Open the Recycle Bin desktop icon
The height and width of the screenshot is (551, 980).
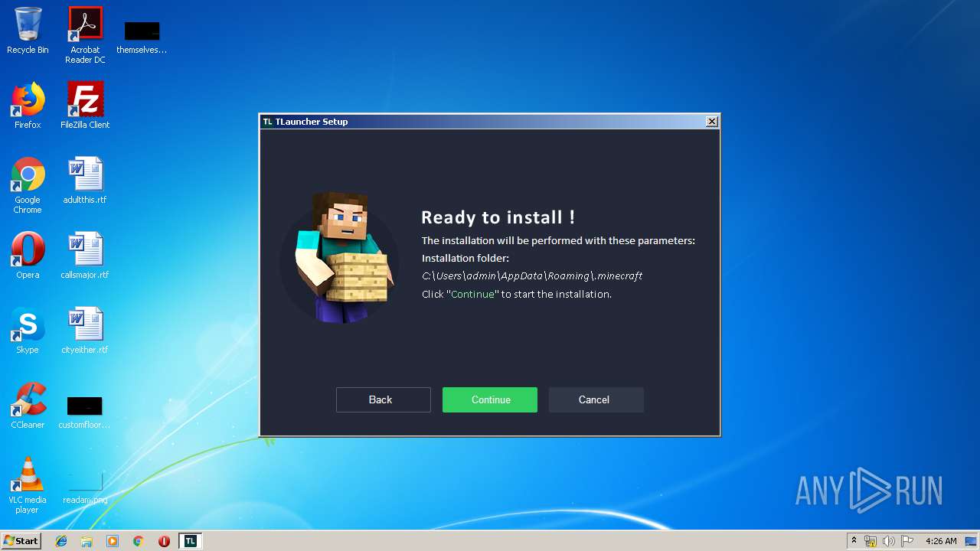point(28,31)
